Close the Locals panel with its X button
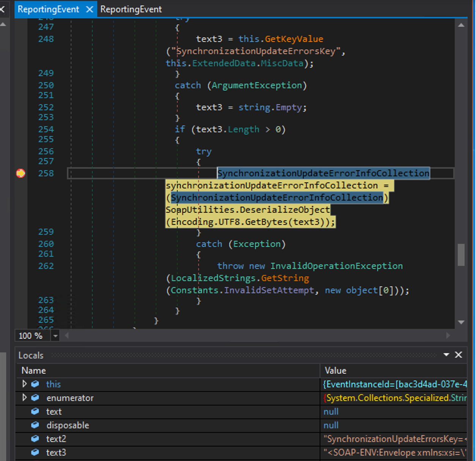 pos(459,355)
